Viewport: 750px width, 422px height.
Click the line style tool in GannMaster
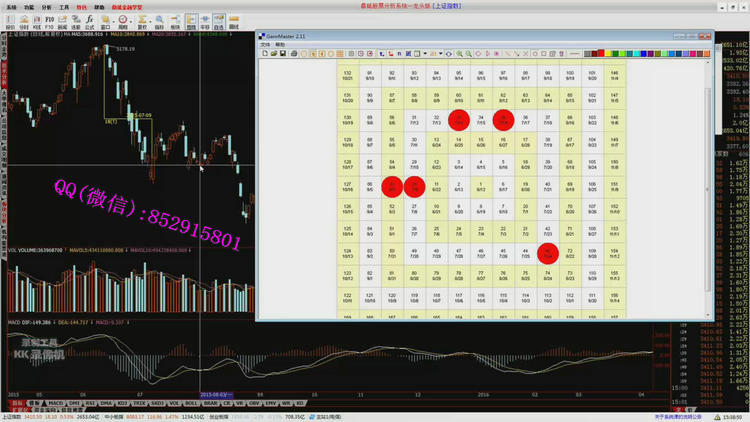point(574,54)
